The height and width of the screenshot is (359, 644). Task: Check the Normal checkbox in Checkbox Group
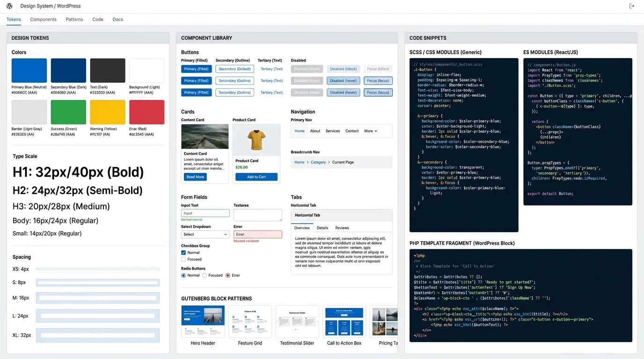tap(183, 252)
